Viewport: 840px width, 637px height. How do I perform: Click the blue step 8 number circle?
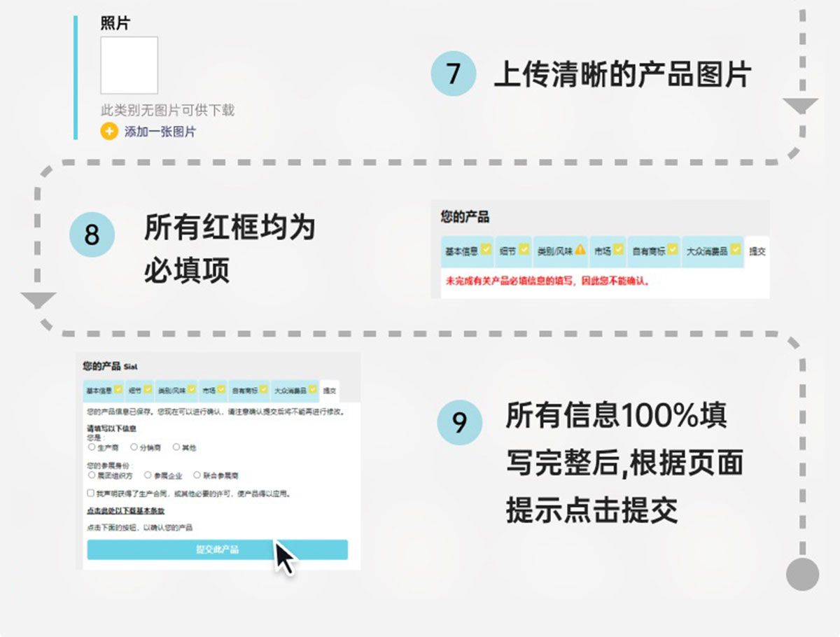pos(92,234)
